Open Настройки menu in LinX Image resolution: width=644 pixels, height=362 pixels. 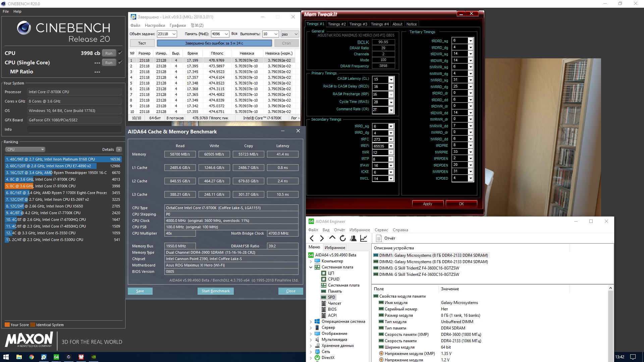pos(155,25)
